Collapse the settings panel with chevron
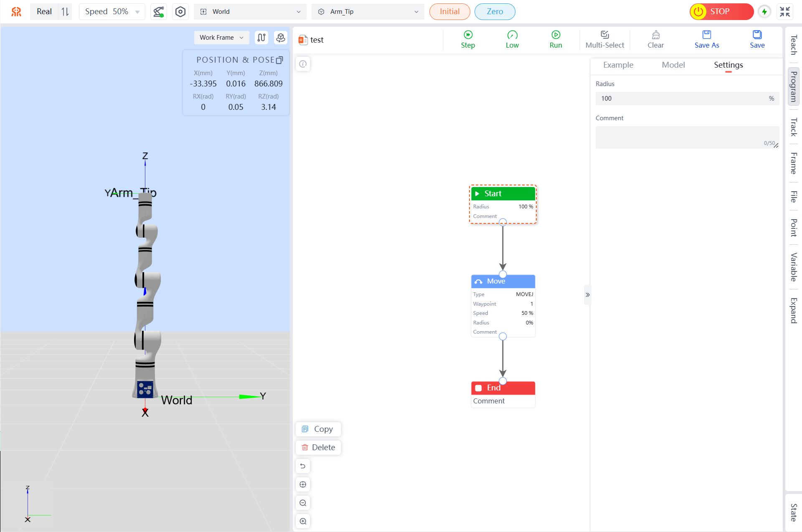The height and width of the screenshot is (532, 802). click(587, 295)
